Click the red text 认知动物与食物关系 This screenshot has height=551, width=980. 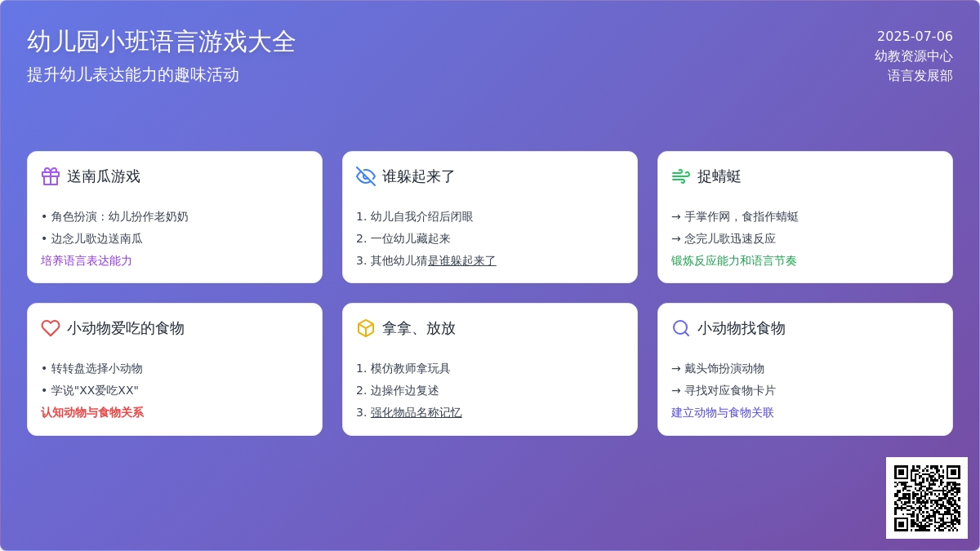click(x=92, y=413)
